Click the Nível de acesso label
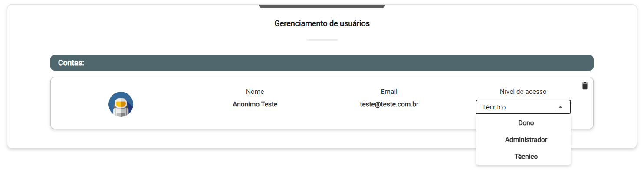This screenshot has width=644, height=177. 523,92
